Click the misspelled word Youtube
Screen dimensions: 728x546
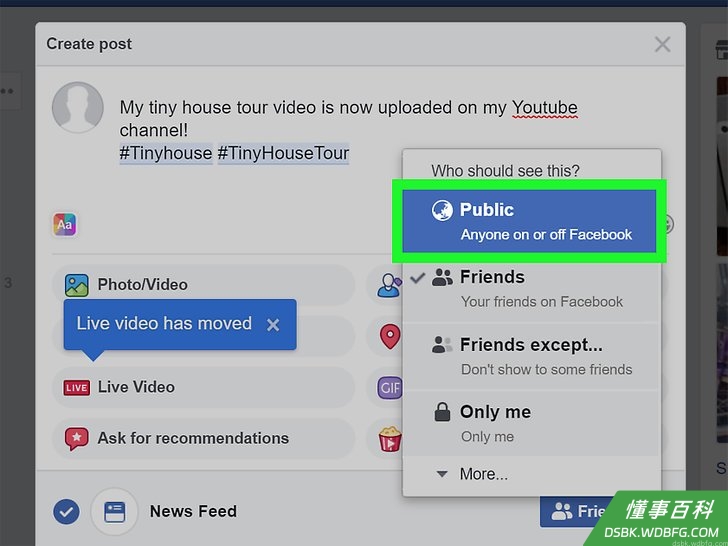coord(545,108)
